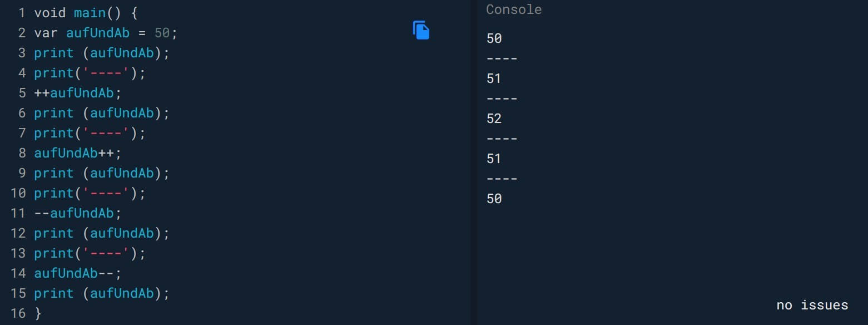Click line number 16 in the gutter
868x325 pixels.
click(18, 313)
